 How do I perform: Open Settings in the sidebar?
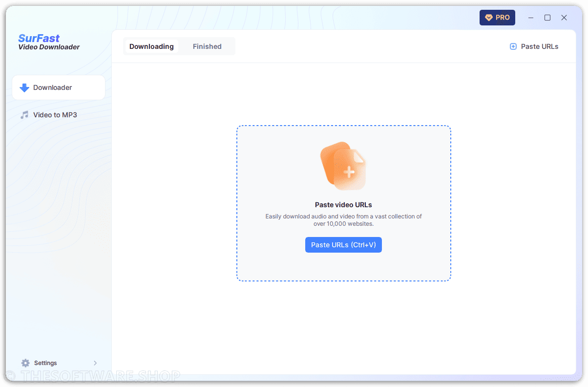[59, 363]
